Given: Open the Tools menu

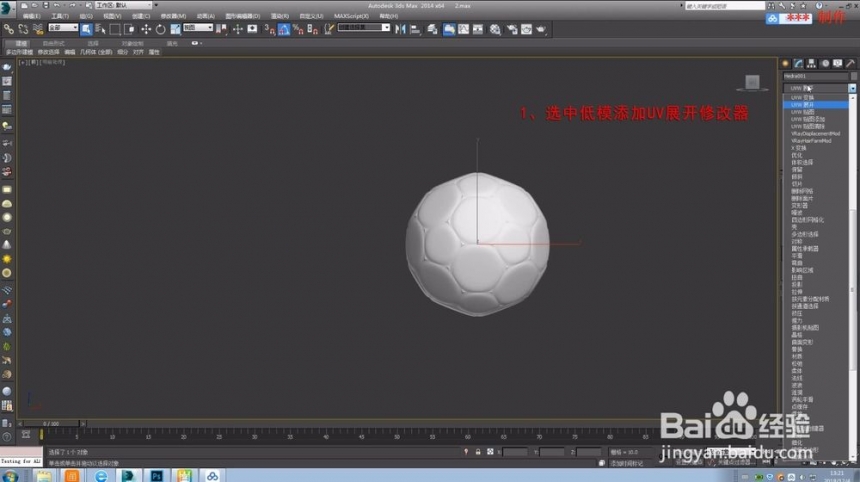Looking at the screenshot, I should pos(60,16).
